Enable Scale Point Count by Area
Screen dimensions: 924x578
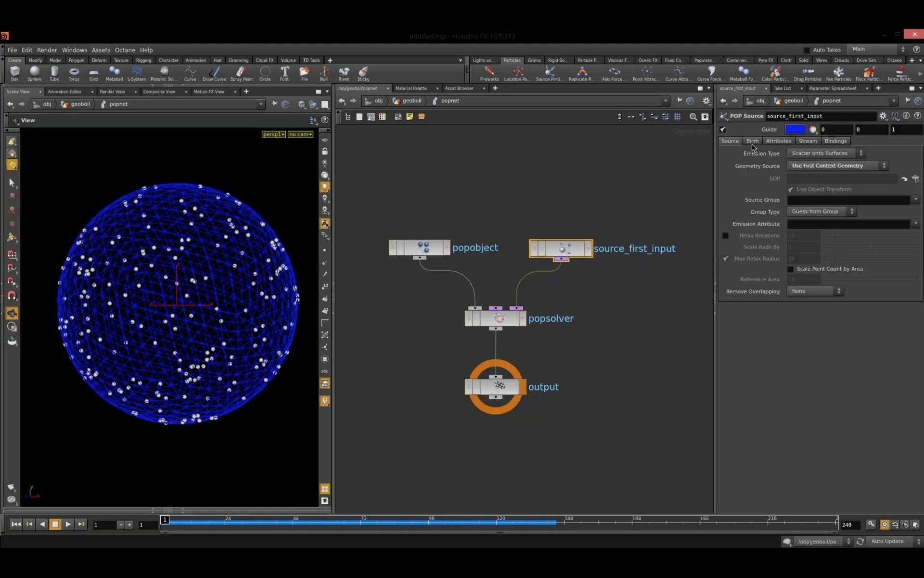tap(792, 268)
